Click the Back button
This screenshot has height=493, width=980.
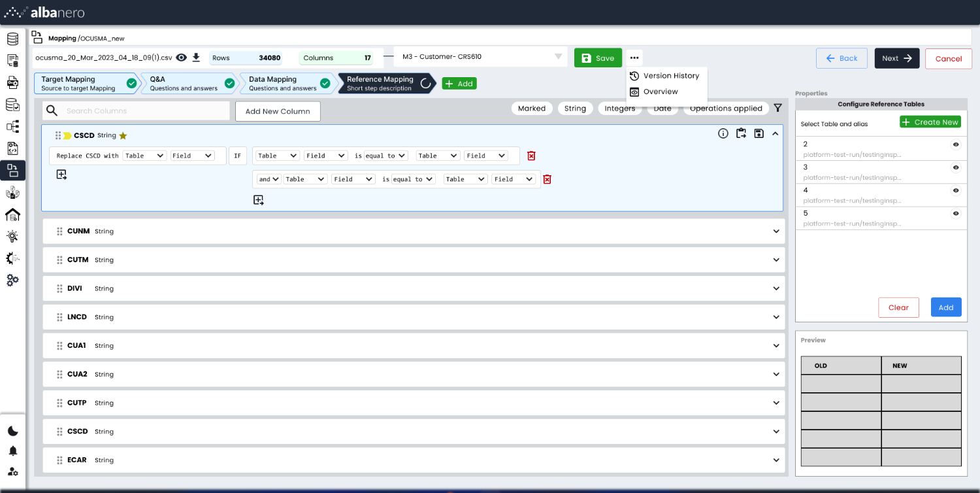click(841, 58)
